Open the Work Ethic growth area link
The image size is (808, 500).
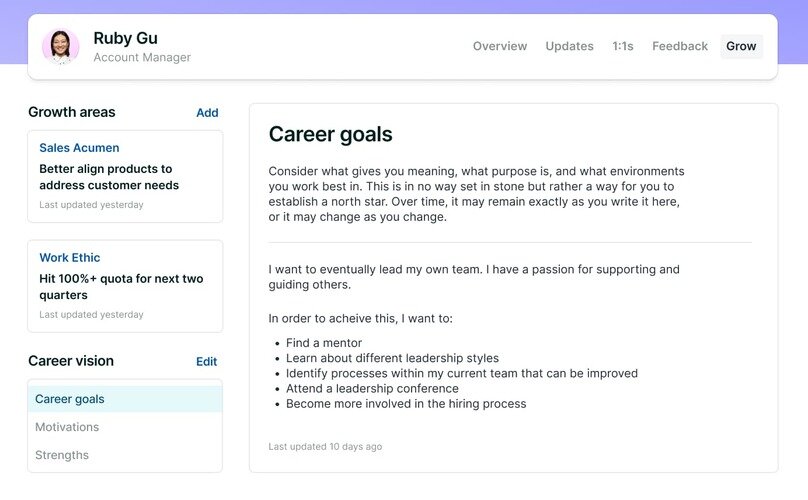pos(70,258)
